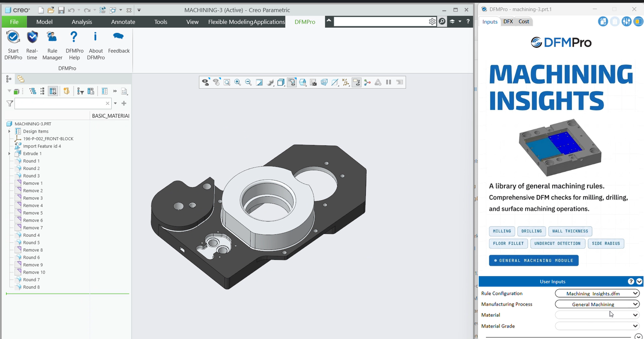
Task: Open the Material Grade dropdown
Action: [x=597, y=326]
